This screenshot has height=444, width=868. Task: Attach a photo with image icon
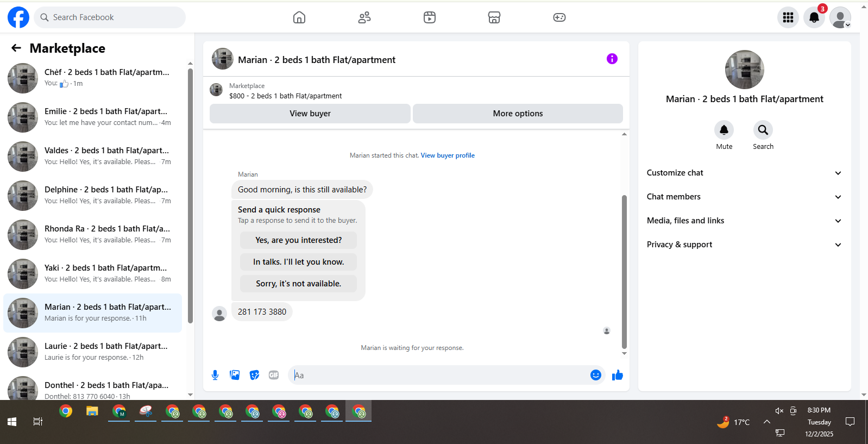tap(235, 375)
